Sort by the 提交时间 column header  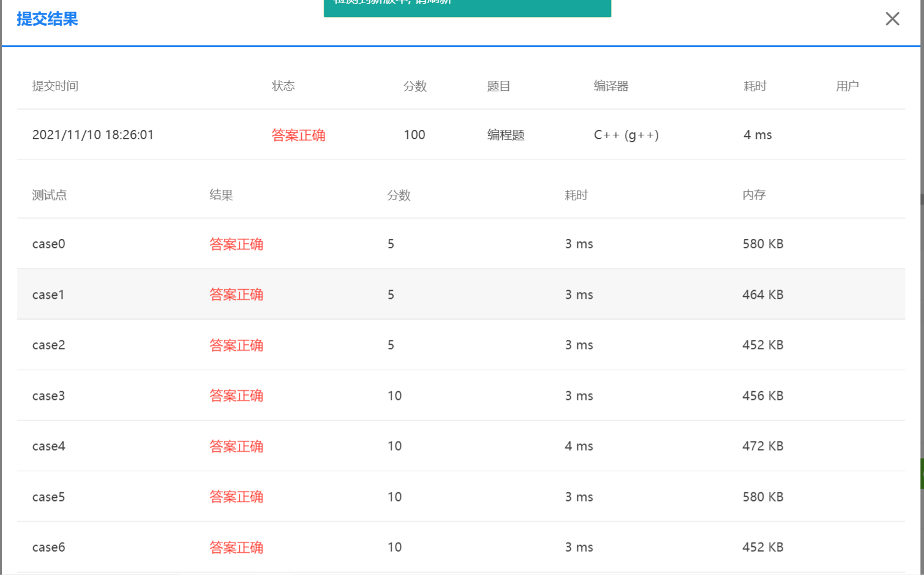point(55,86)
